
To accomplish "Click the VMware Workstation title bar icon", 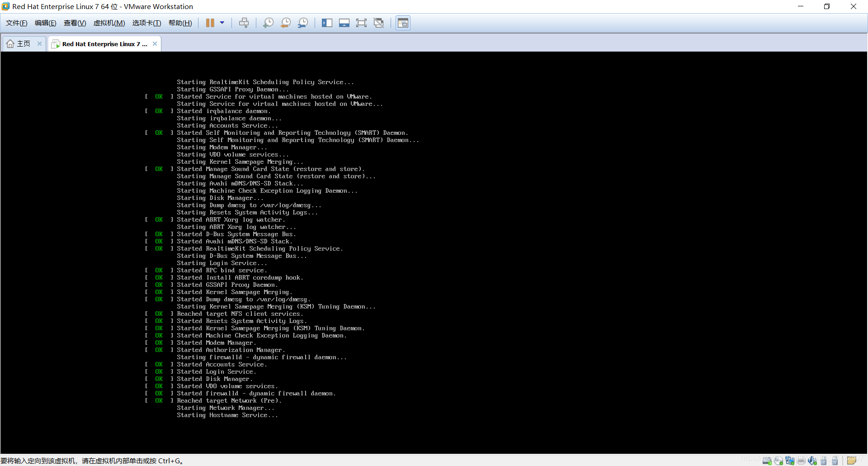I will (x=5, y=6).
